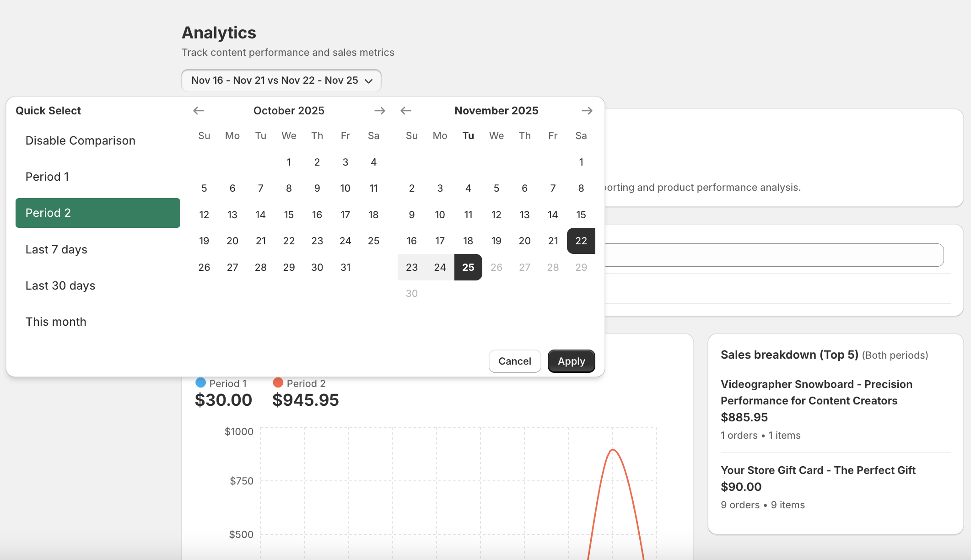Choose This month preset
Image resolution: width=971 pixels, height=560 pixels.
56,322
